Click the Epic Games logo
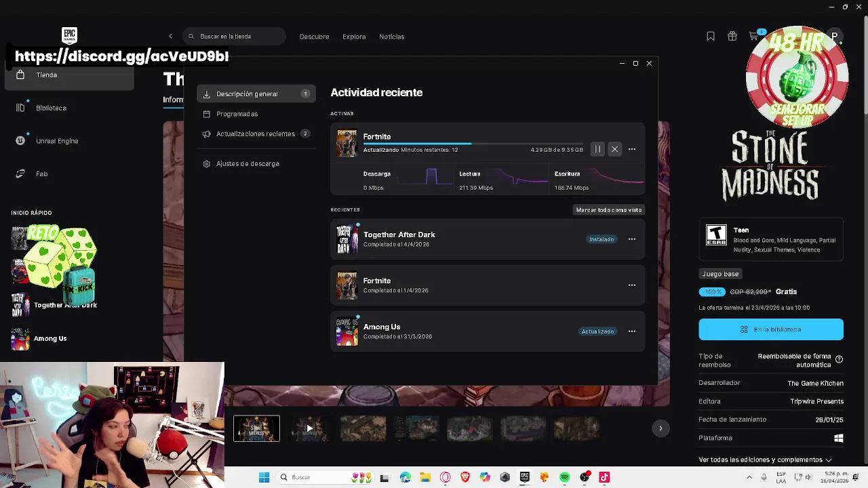The height and width of the screenshot is (488, 868). click(69, 35)
